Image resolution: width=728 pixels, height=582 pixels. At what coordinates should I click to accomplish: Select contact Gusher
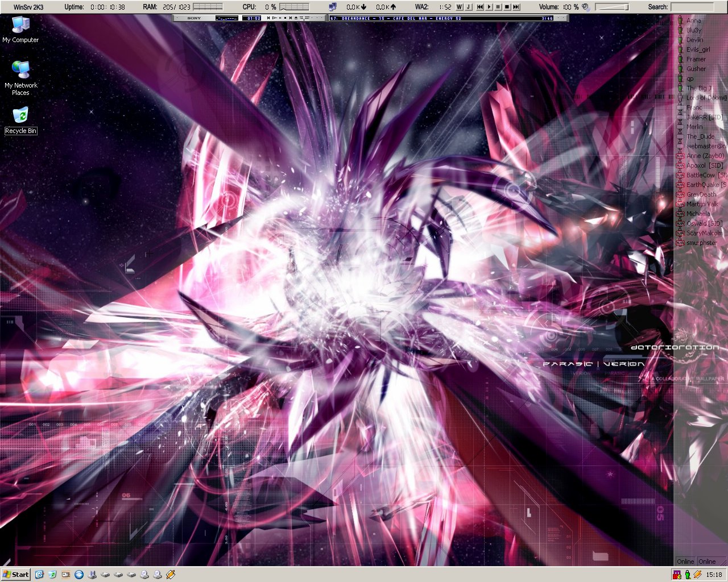[x=696, y=69]
